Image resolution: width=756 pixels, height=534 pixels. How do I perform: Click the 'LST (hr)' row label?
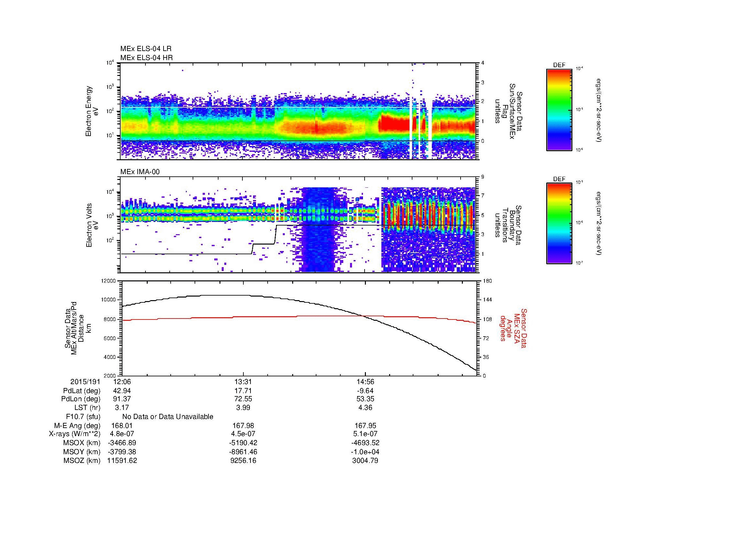(x=87, y=408)
